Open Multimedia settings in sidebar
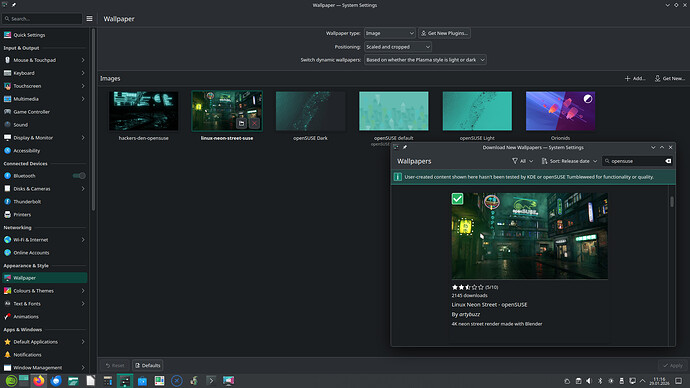 click(44, 99)
